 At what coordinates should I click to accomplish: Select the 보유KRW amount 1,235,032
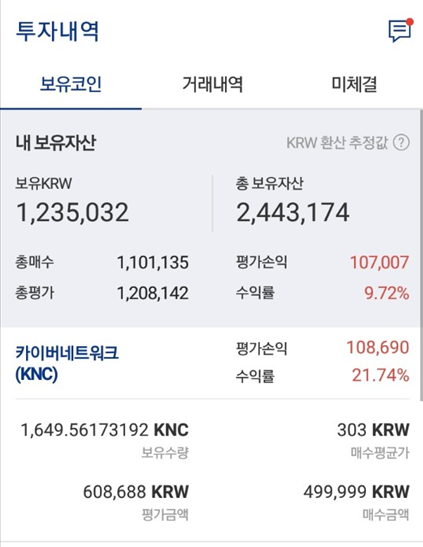pos(73,212)
